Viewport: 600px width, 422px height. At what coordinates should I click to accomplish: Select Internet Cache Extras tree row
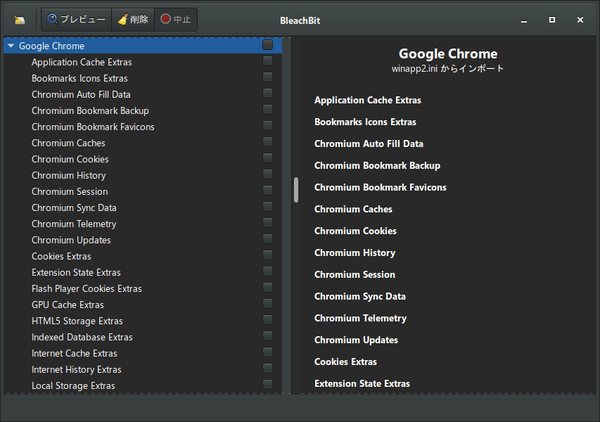tap(143, 354)
